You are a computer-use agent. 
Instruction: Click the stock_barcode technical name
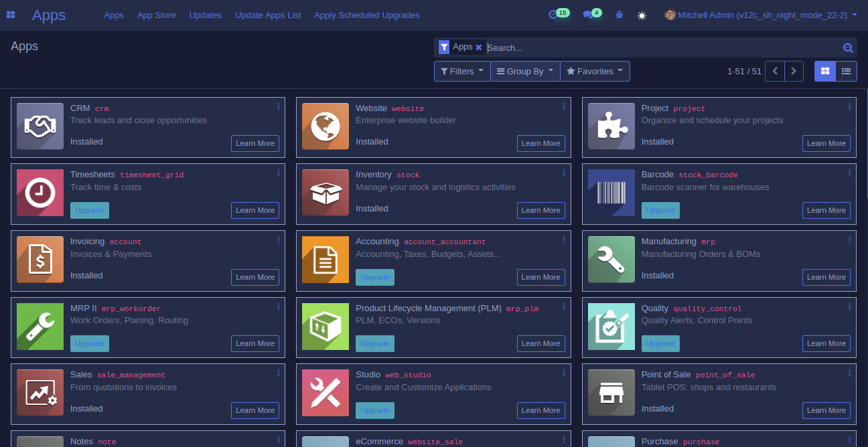point(709,175)
